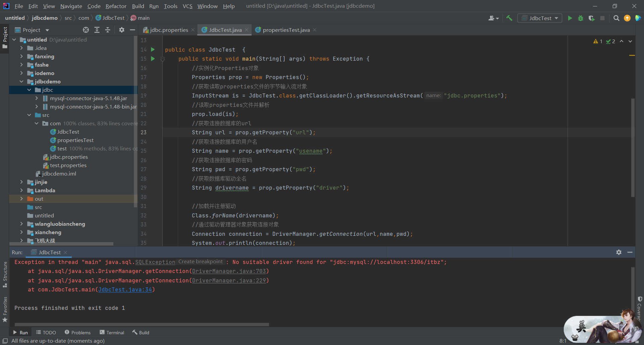
Task: Toggle tool window quick access icon
Action: tap(5, 341)
